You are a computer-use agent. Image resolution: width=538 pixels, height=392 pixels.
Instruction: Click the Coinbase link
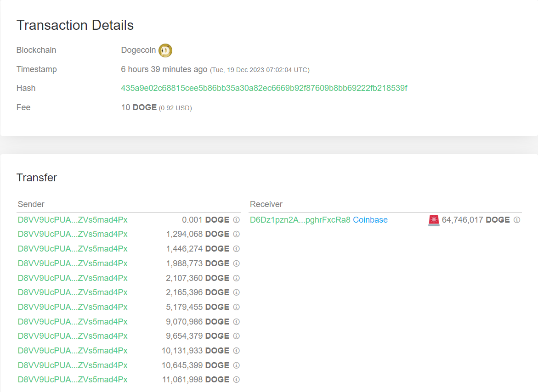(370, 220)
